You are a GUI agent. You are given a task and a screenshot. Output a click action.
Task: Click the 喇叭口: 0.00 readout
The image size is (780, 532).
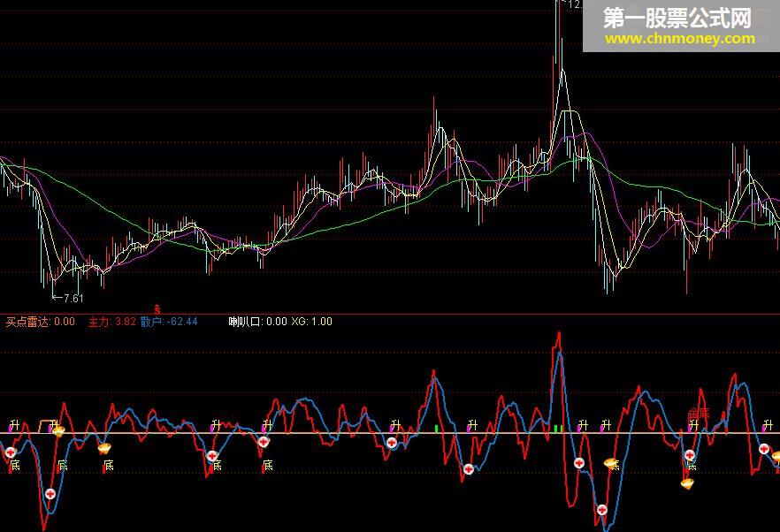pos(257,322)
